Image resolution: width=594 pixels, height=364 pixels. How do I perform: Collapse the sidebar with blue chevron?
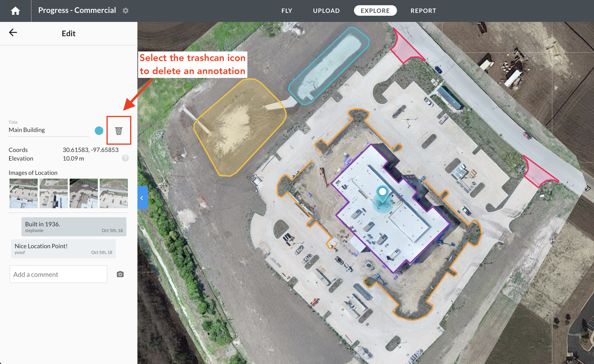[x=142, y=198]
